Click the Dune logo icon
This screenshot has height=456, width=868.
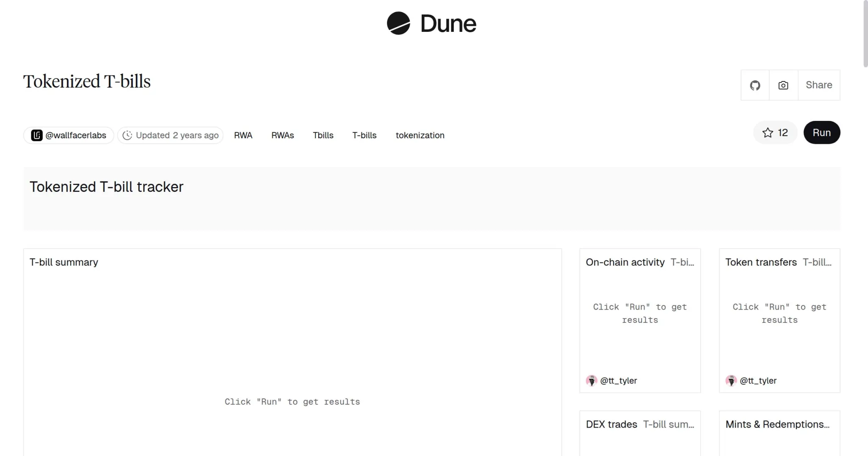point(398,23)
